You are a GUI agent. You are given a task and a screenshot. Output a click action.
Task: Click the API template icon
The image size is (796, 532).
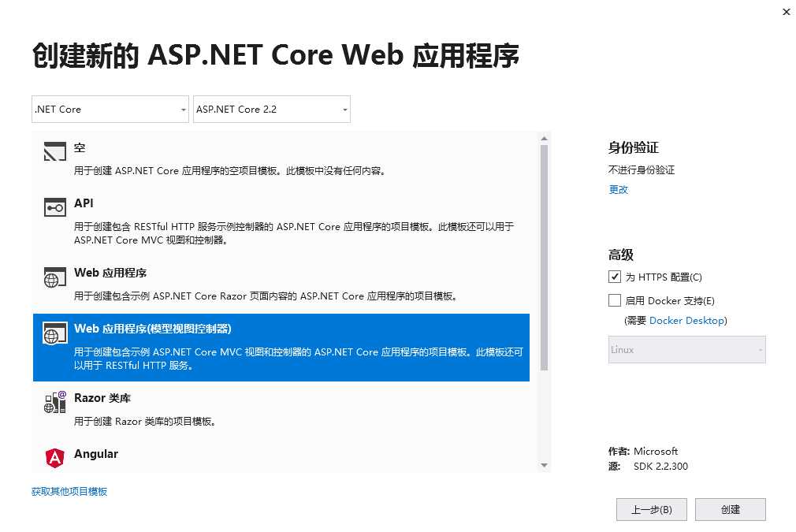(x=55, y=207)
